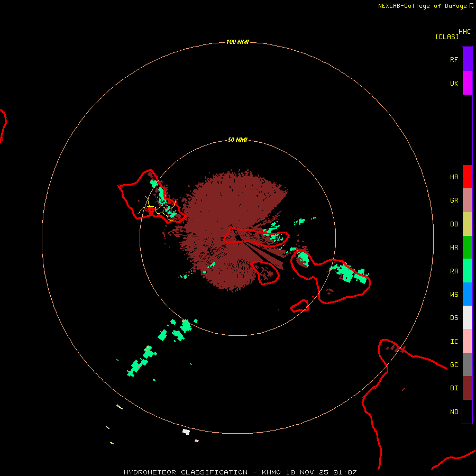
Task: Click the HR dark green legend swatch
Action: coord(467,247)
